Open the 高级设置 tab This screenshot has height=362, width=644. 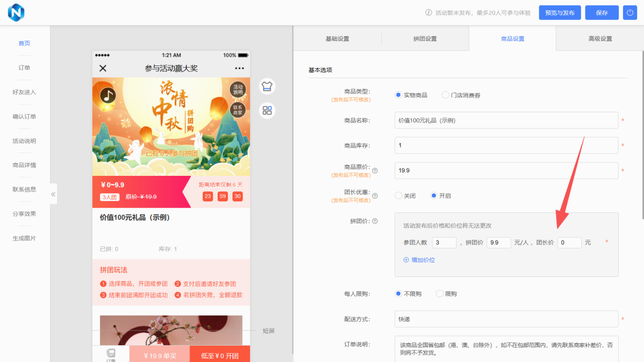pyautogui.click(x=600, y=39)
